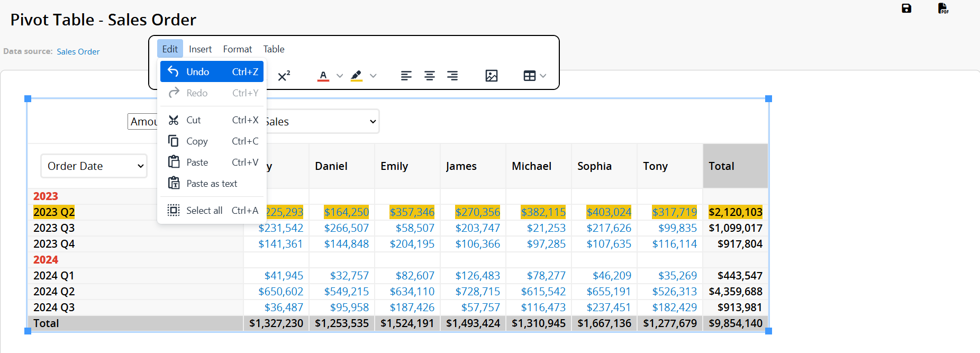This screenshot has width=980, height=353.
Task: Export the pivot table as PDF
Action: 943,8
